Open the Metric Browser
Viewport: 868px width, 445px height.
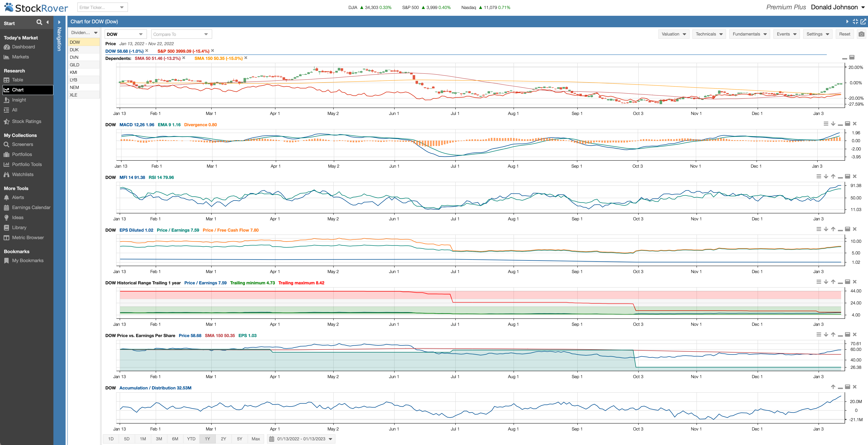coord(28,238)
